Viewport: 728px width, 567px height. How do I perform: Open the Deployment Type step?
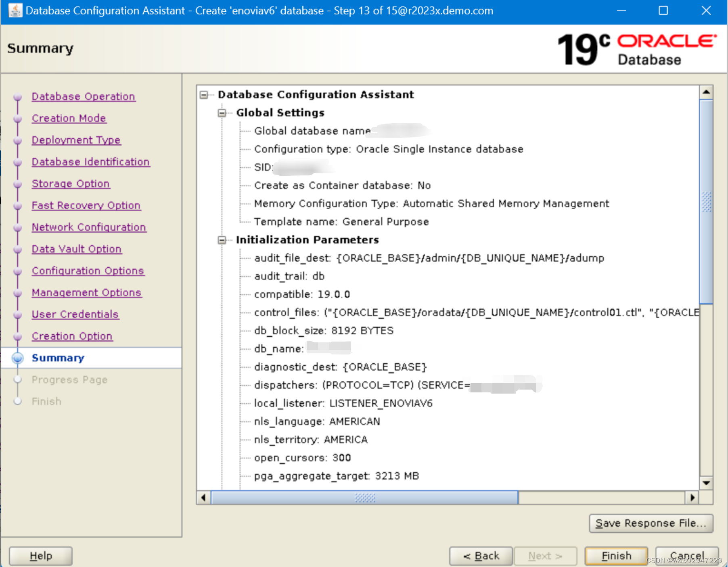(76, 140)
